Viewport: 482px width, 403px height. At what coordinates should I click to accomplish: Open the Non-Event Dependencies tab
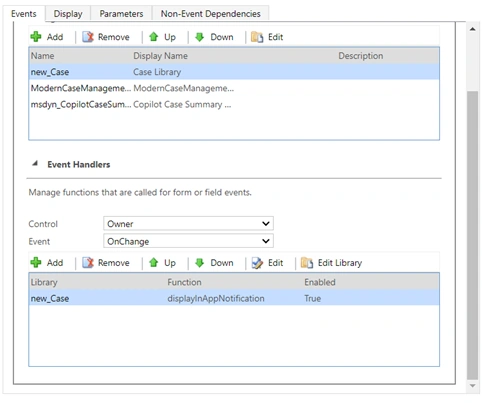tap(211, 14)
